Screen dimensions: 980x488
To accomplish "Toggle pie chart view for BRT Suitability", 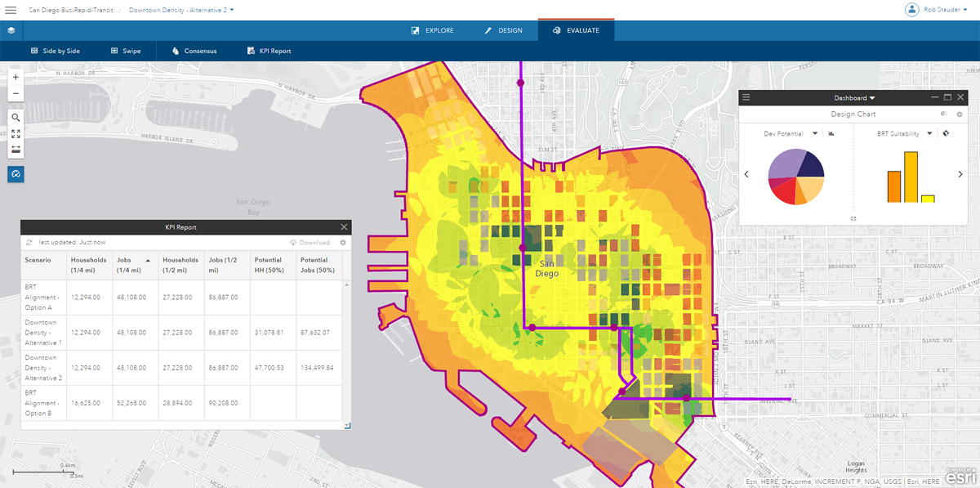I will 945,133.
